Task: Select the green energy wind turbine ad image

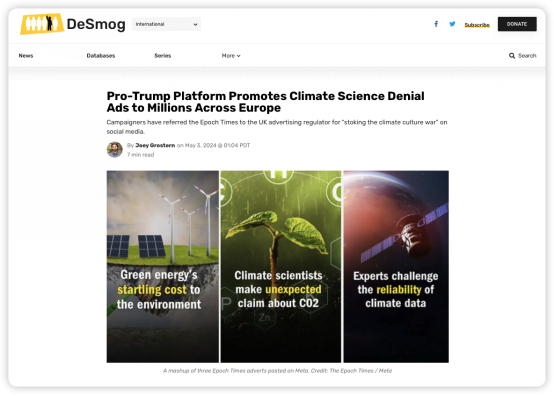Action: 163,267
